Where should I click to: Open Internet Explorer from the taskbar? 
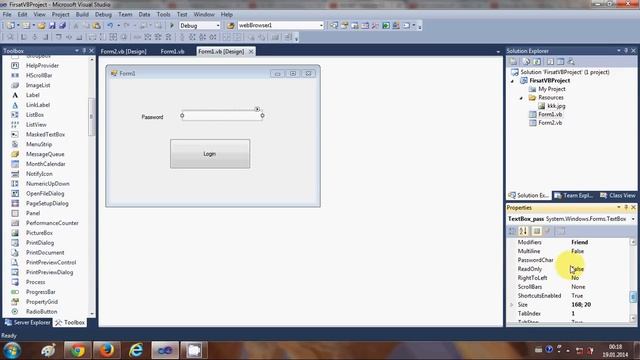pos(136,350)
